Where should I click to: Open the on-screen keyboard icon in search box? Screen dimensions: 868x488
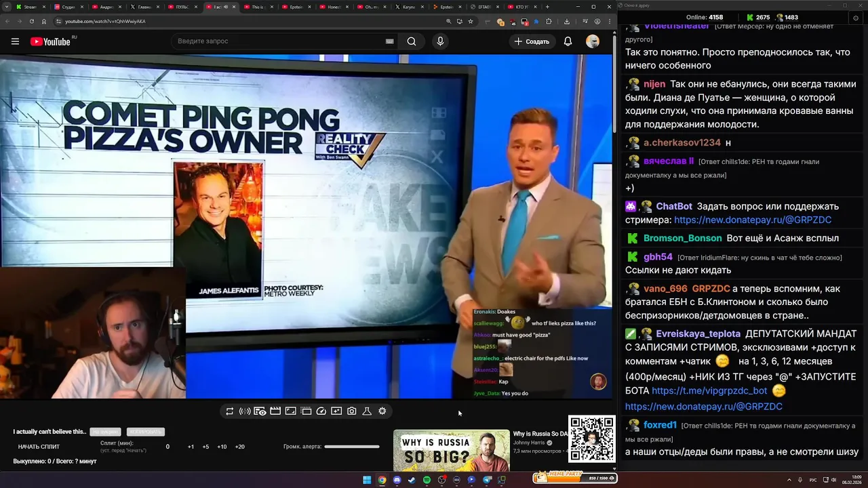point(389,41)
